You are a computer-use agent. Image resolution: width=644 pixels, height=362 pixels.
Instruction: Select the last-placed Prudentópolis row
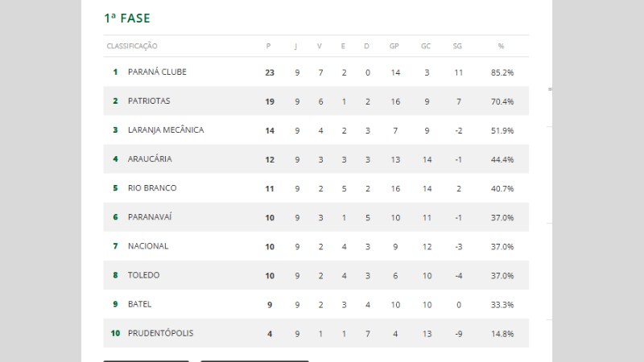coord(160,333)
